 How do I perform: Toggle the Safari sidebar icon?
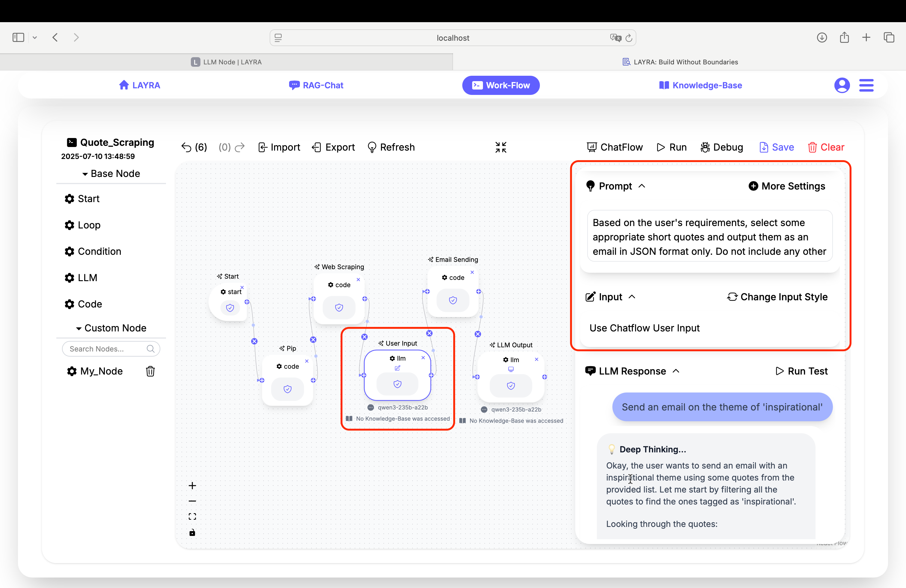click(18, 37)
